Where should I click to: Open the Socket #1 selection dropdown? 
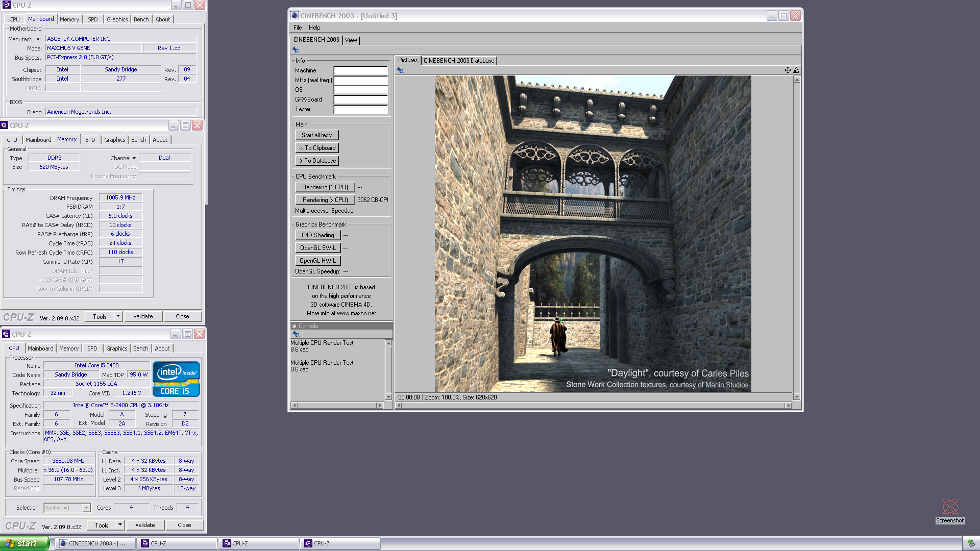click(86, 508)
